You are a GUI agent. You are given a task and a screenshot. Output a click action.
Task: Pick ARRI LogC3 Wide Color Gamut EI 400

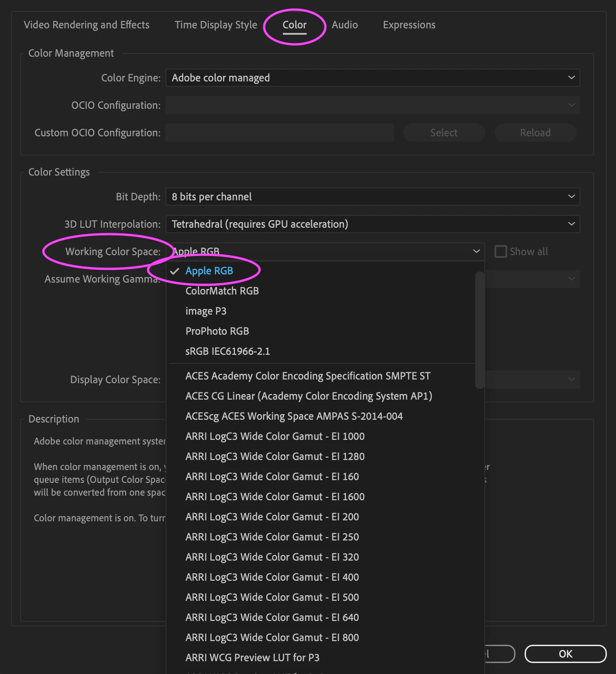(320, 577)
